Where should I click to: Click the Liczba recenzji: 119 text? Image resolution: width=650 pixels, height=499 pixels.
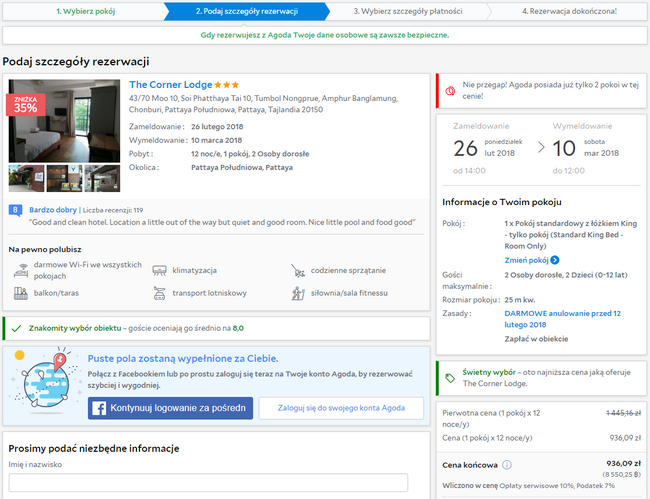coord(113,211)
